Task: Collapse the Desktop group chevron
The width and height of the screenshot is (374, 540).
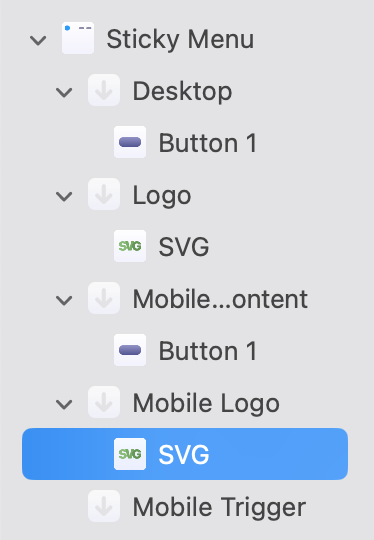Action: point(64,92)
